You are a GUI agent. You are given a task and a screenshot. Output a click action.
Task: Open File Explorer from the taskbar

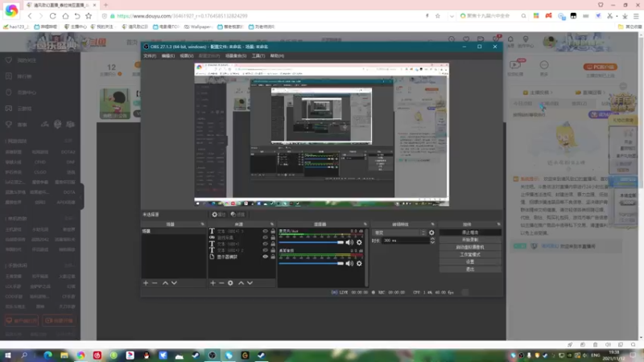click(x=64, y=355)
